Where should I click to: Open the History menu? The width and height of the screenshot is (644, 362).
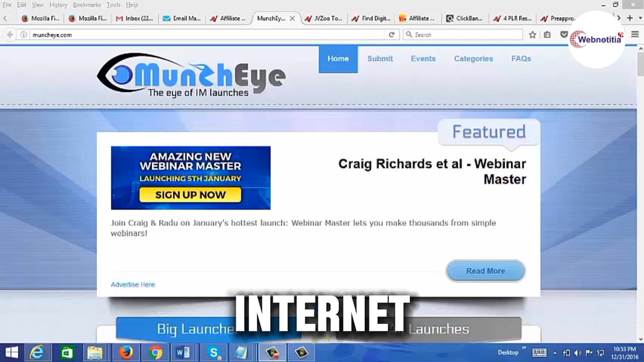[x=58, y=5]
